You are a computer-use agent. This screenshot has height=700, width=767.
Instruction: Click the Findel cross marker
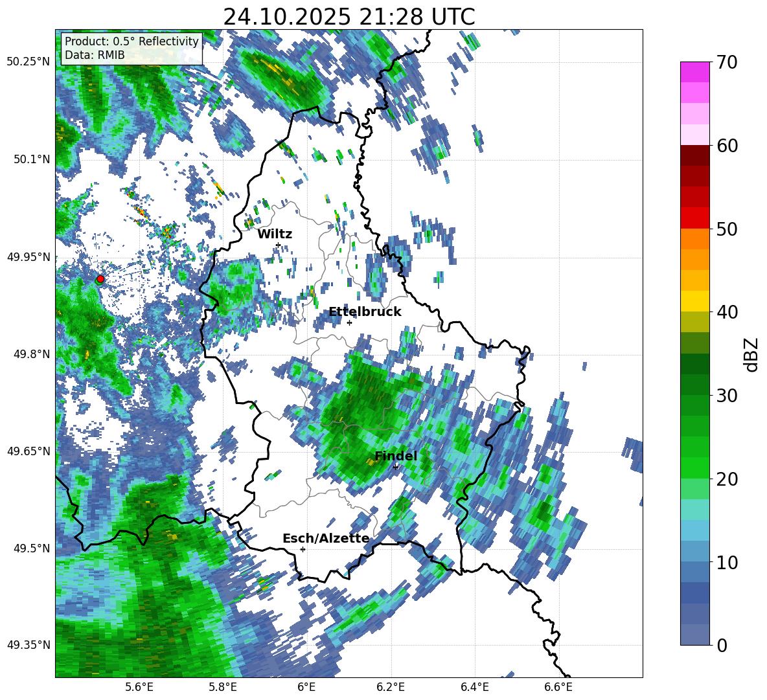(x=396, y=467)
